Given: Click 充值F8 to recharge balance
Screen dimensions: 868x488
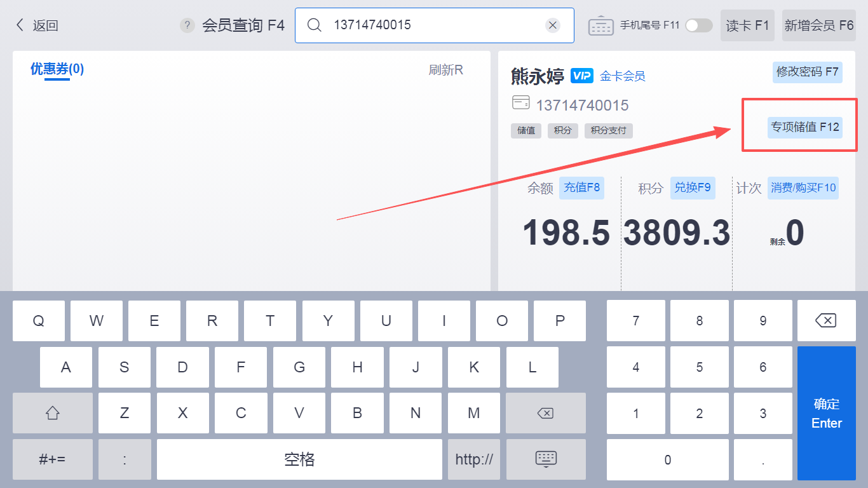Looking at the screenshot, I should (581, 188).
